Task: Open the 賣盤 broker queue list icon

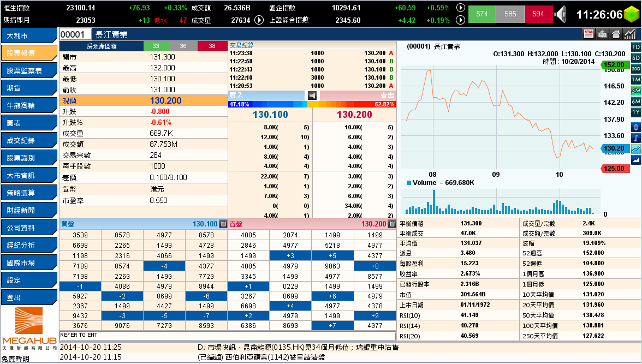Action: (392, 224)
